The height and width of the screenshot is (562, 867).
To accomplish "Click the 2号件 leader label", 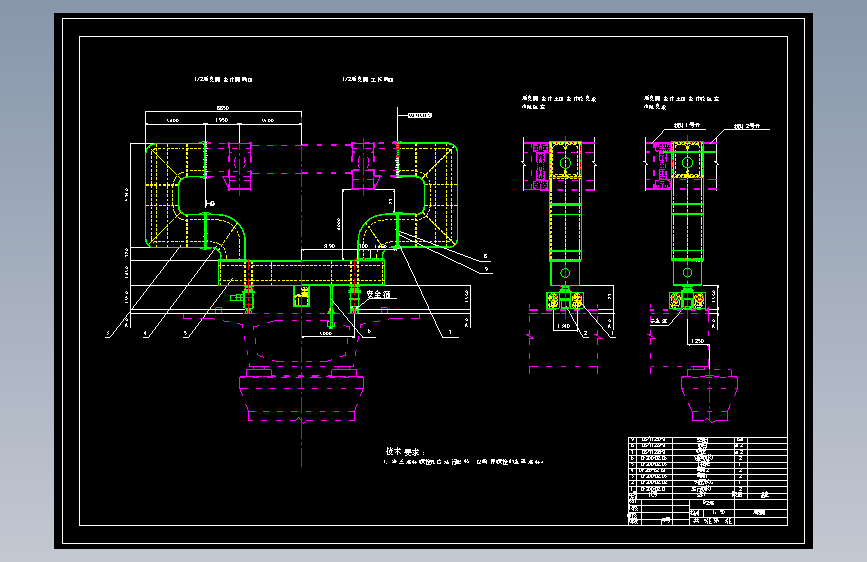I will tap(747, 126).
